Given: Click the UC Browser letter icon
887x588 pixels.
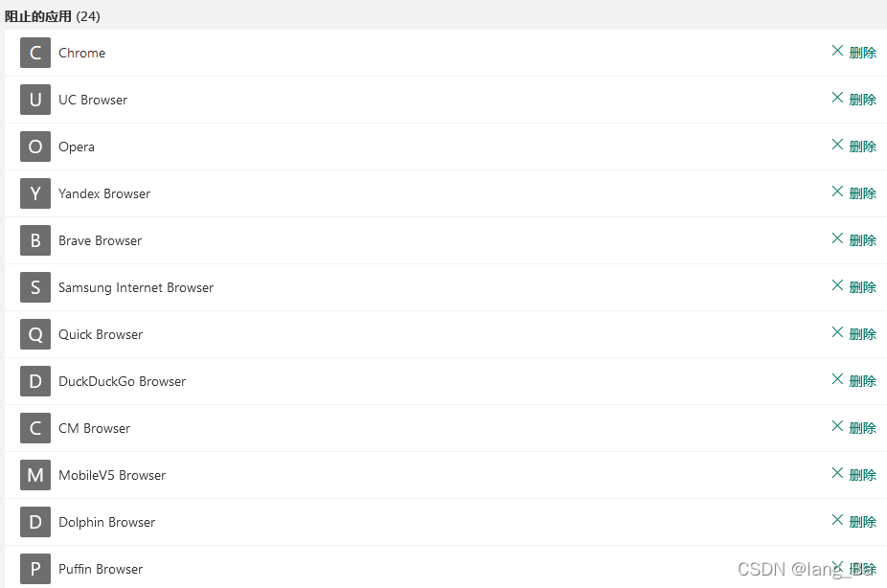Looking at the screenshot, I should pyautogui.click(x=35, y=100).
